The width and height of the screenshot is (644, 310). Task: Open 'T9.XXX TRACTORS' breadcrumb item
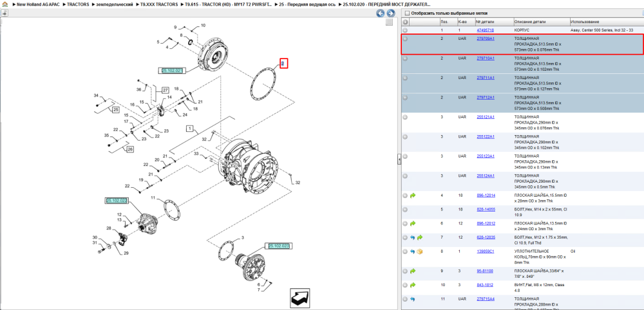(x=159, y=4)
